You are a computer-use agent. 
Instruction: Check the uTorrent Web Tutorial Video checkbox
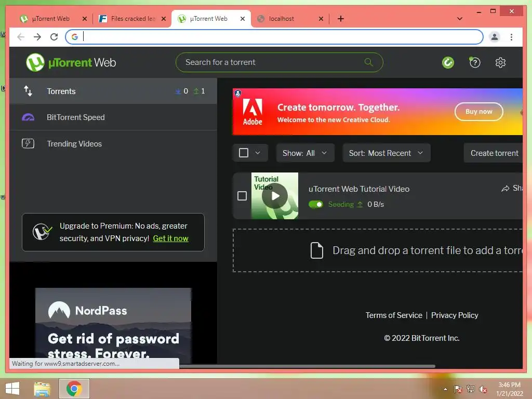coord(242,196)
